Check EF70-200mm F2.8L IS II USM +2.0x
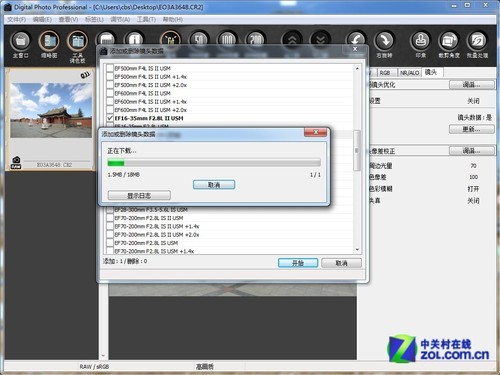Viewport: 500px width, 375px height. tap(110, 235)
